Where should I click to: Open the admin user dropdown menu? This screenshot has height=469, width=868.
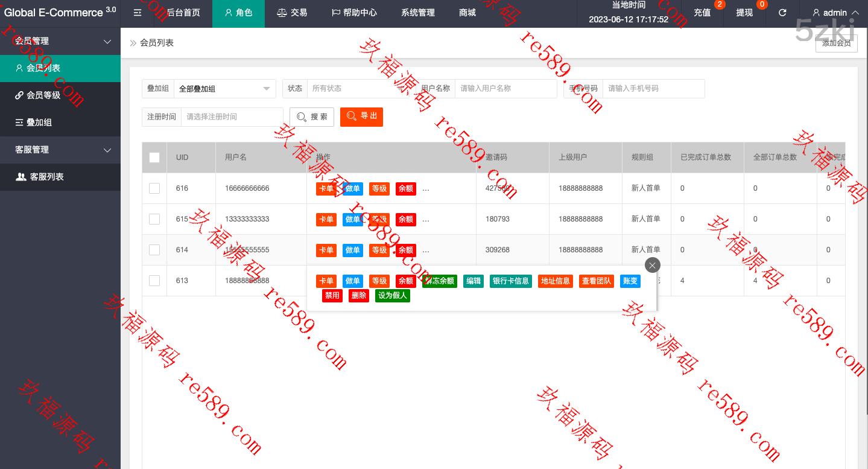[x=835, y=13]
